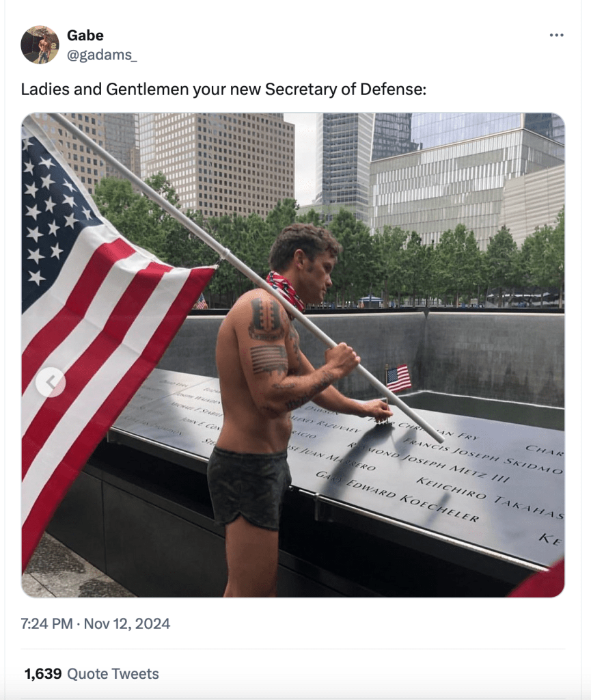Screen dimensions: 591x700
Task: Click the red bandana around the man's neck
Action: point(286,291)
